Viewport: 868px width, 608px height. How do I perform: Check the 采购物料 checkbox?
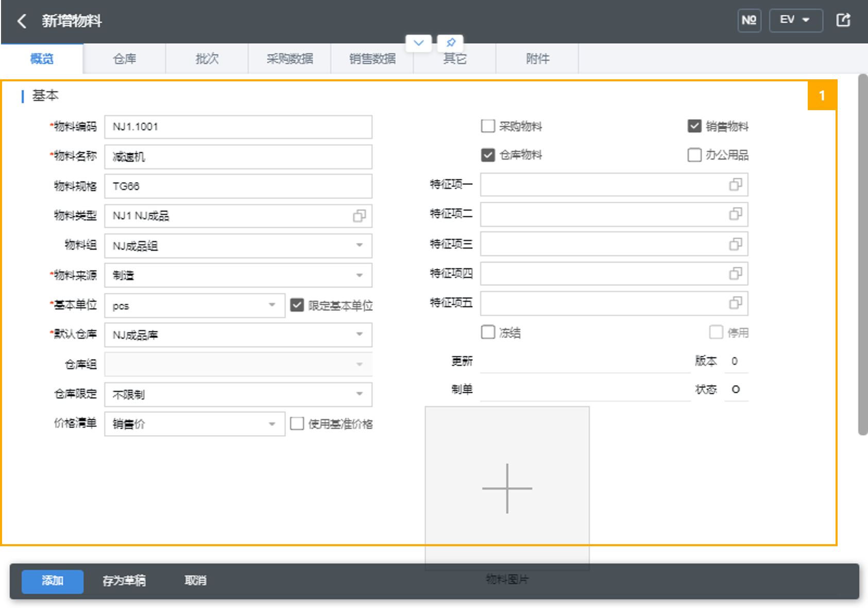tap(488, 126)
